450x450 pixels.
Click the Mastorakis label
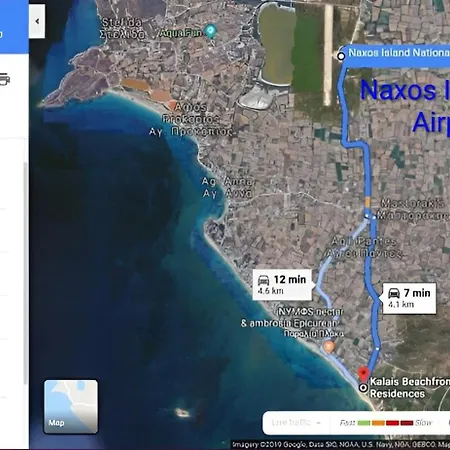click(414, 209)
